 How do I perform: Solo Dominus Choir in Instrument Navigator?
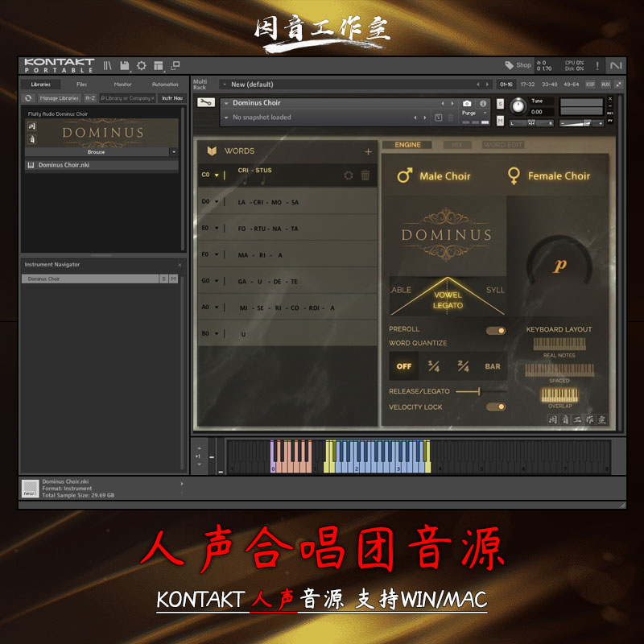click(x=164, y=279)
